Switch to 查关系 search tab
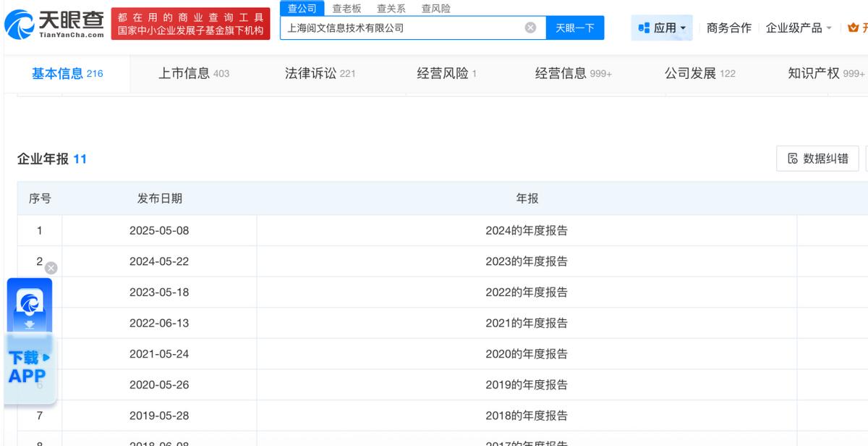The width and height of the screenshot is (868, 446). (x=391, y=9)
